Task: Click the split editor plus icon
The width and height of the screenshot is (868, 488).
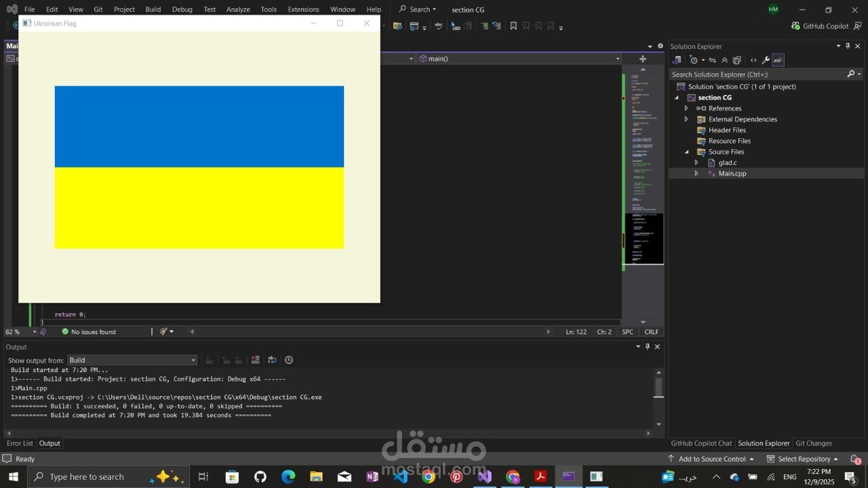Action: pyautogui.click(x=643, y=58)
